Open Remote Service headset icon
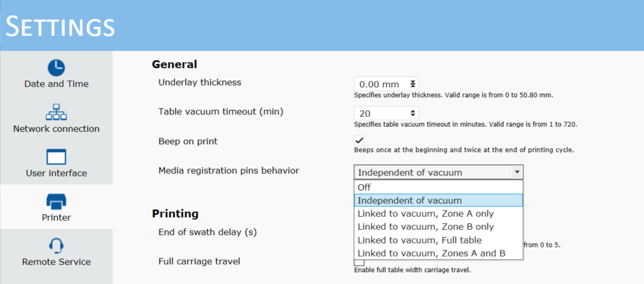 coord(56,245)
